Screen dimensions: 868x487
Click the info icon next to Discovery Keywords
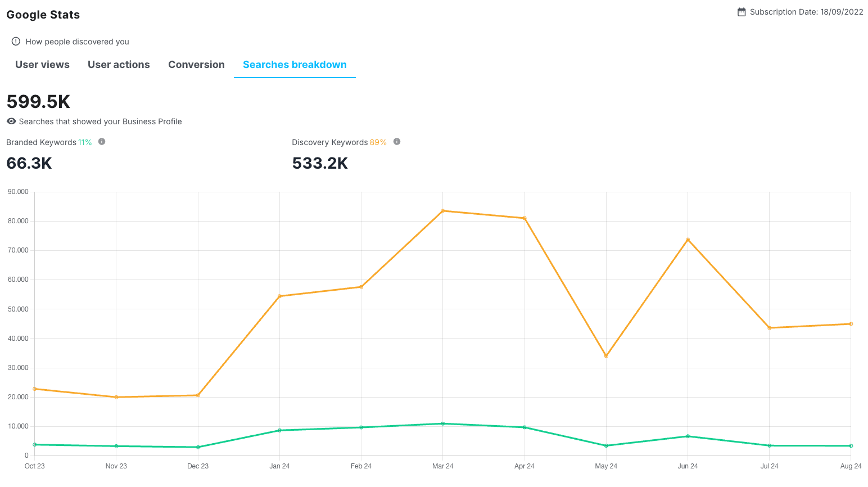397,142
